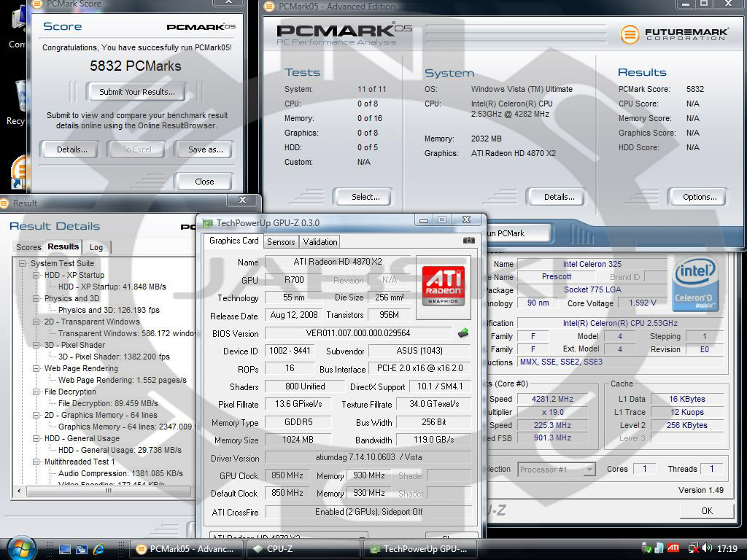Click the scrollbar left arrow in Result Details
The width and height of the screenshot is (747, 560).
(x=19, y=491)
